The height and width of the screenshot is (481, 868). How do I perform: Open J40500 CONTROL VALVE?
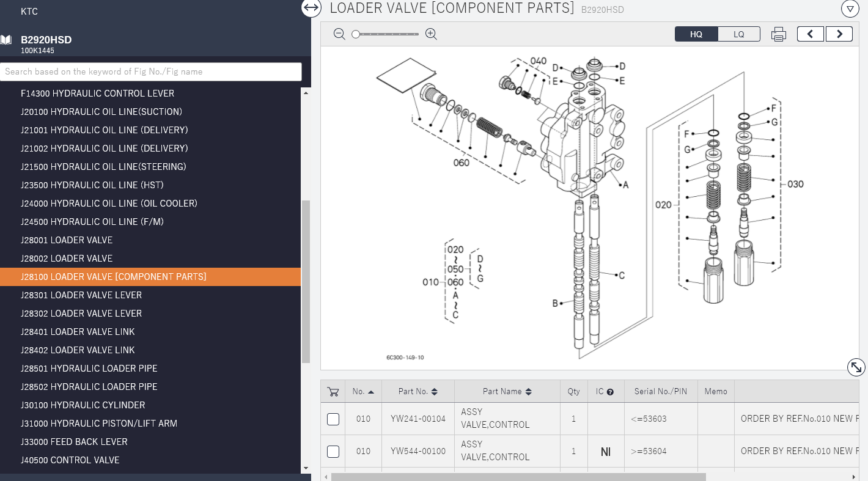[x=150, y=460]
